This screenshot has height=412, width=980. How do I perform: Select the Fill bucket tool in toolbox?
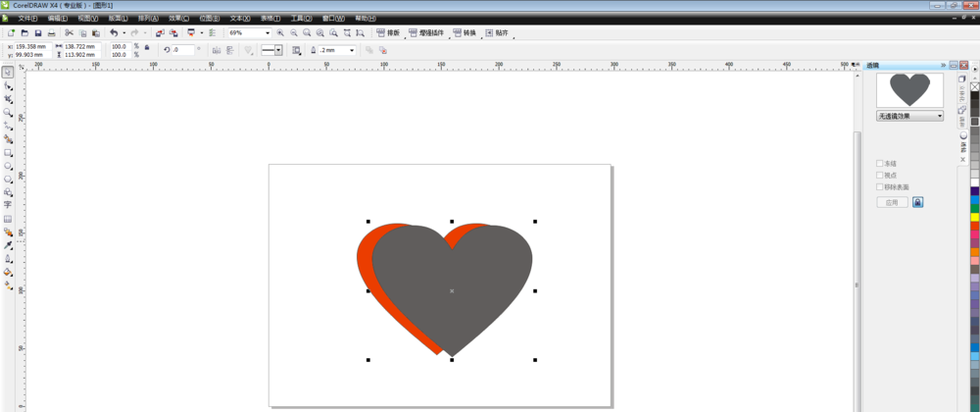tap(8, 272)
